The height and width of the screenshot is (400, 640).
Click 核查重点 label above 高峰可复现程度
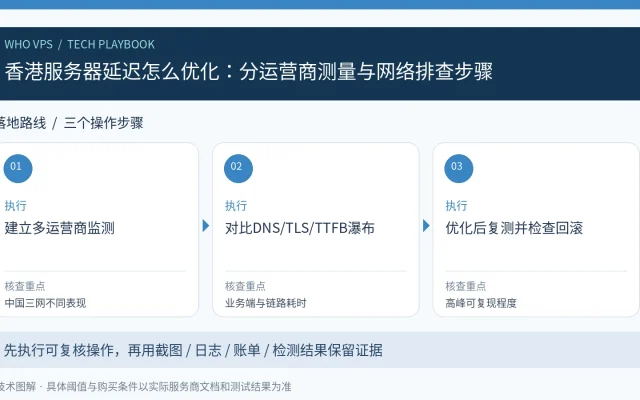tap(466, 286)
